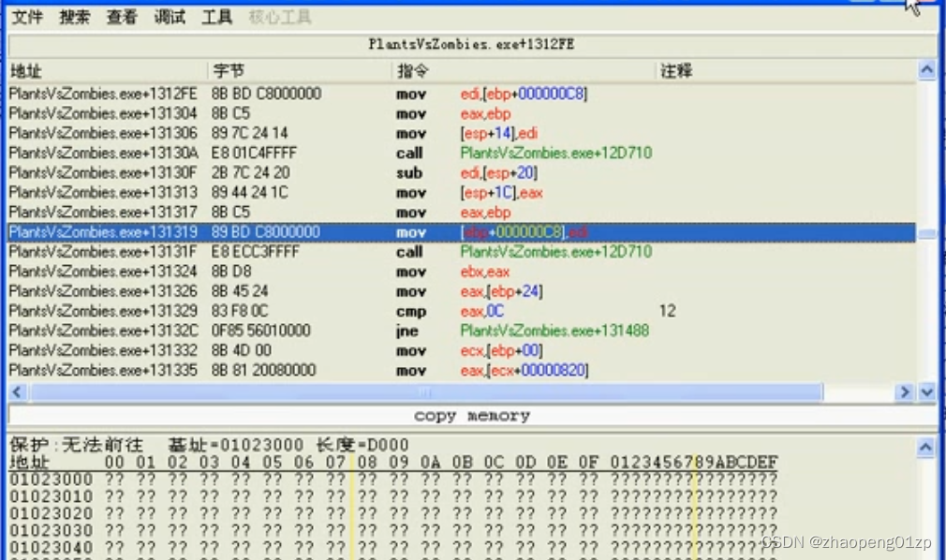Click the 注释 column header
The image size is (946, 560).
[786, 70]
